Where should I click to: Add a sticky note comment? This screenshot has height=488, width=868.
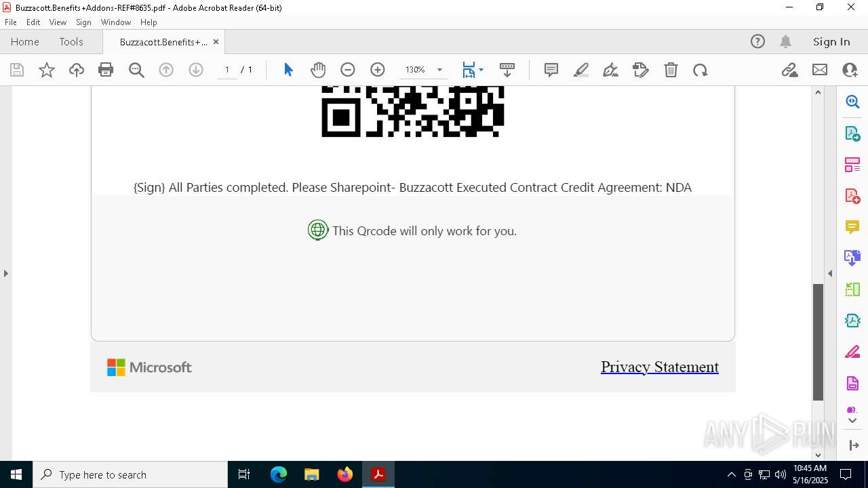tap(551, 70)
